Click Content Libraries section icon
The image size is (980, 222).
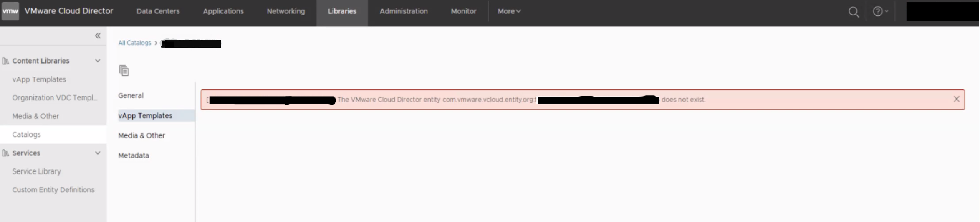click(5, 61)
